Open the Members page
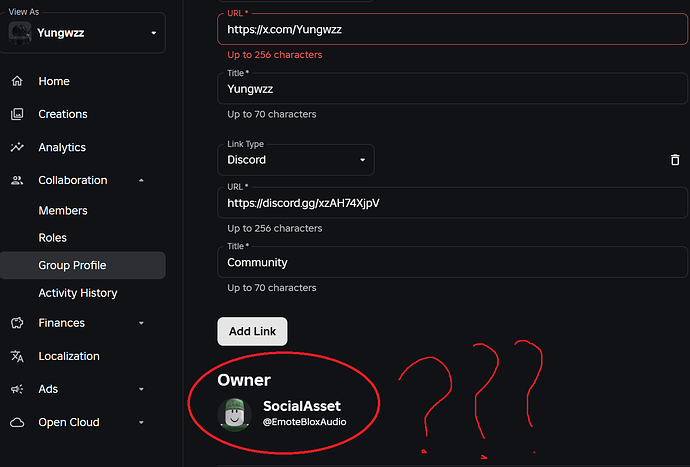Screen dimensions: 690x467 click(x=63, y=211)
